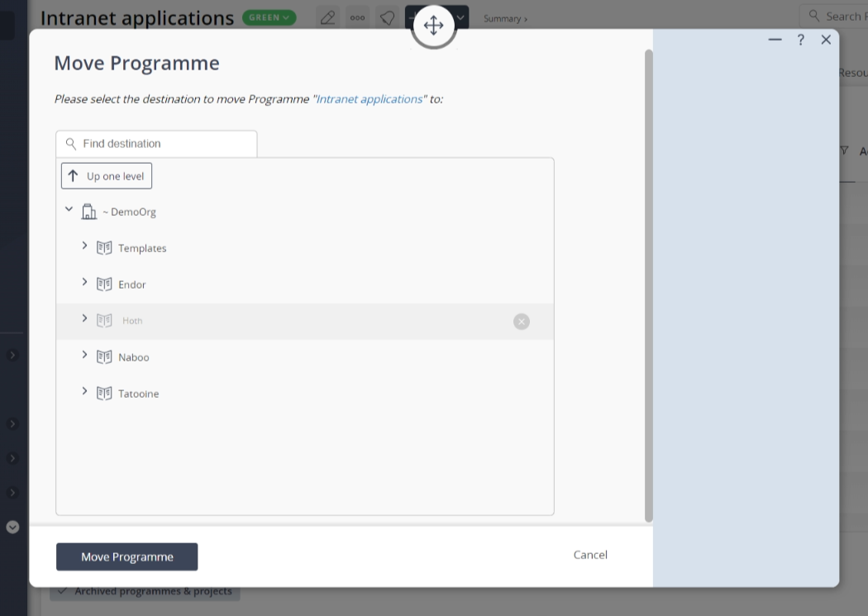The image size is (868, 616).
Task: Click the Tatooine portfolio book icon
Action: pos(104,394)
